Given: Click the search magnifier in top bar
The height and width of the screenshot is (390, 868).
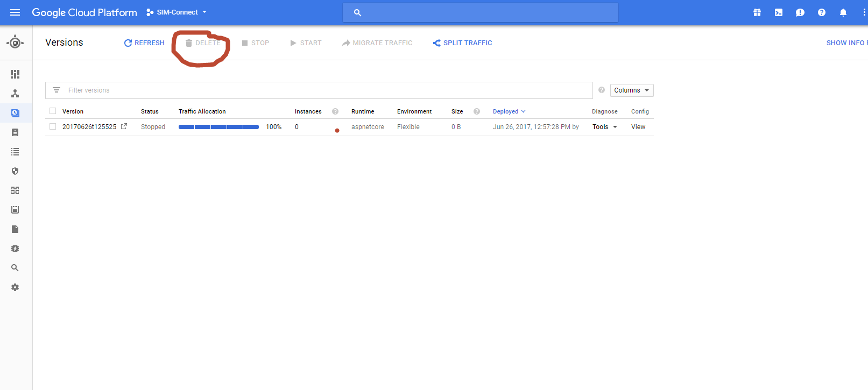Looking at the screenshot, I should 357,12.
